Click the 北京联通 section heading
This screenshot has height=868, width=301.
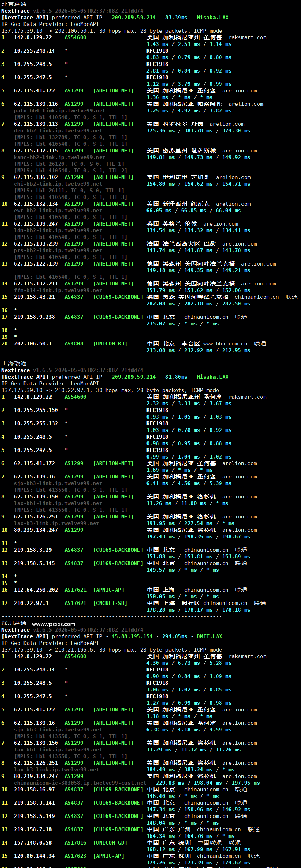coord(14,4)
